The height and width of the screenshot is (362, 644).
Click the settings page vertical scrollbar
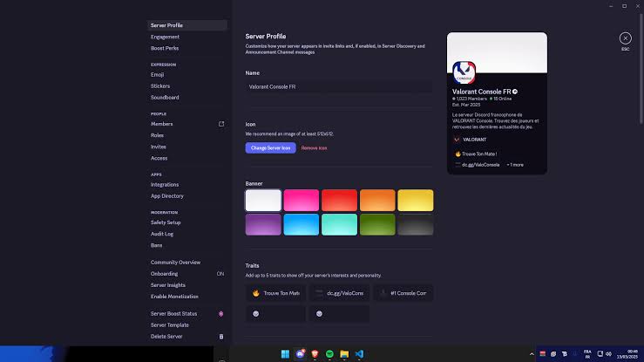pyautogui.click(x=641, y=68)
